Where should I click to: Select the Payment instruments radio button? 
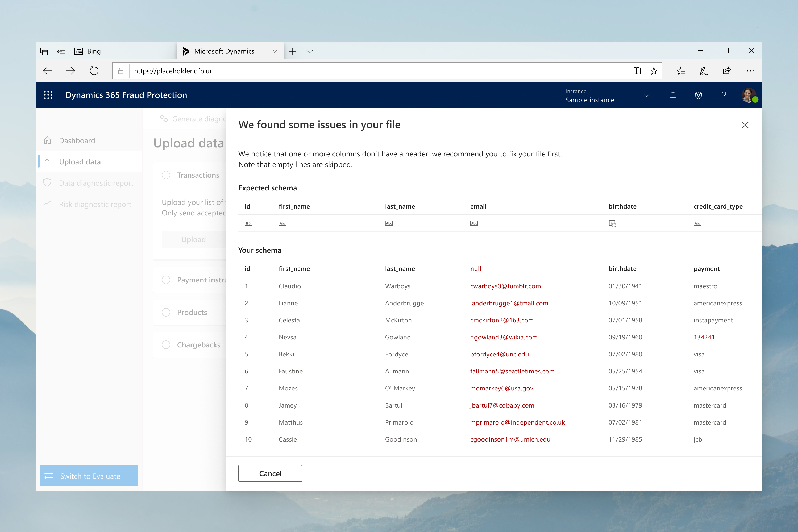pyautogui.click(x=166, y=280)
